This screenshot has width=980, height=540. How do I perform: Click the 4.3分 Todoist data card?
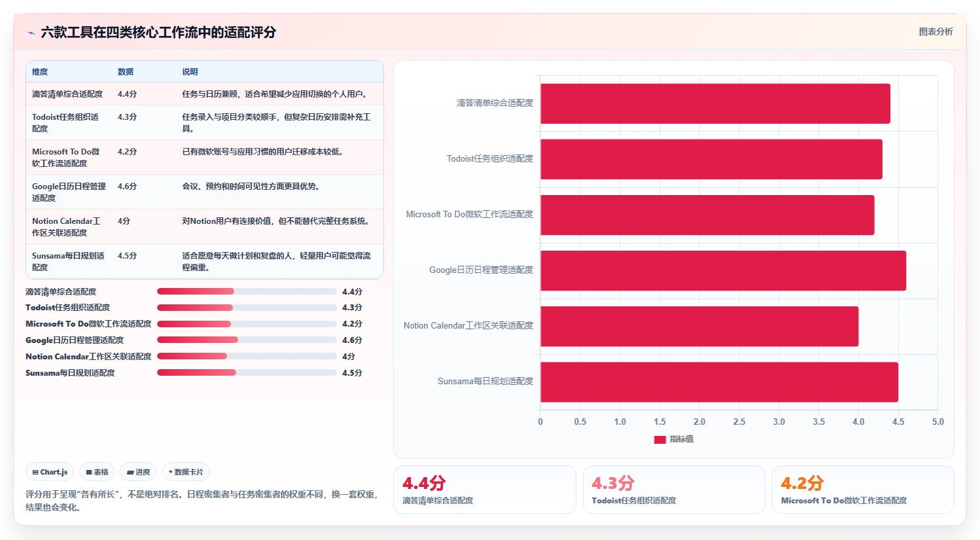point(674,490)
